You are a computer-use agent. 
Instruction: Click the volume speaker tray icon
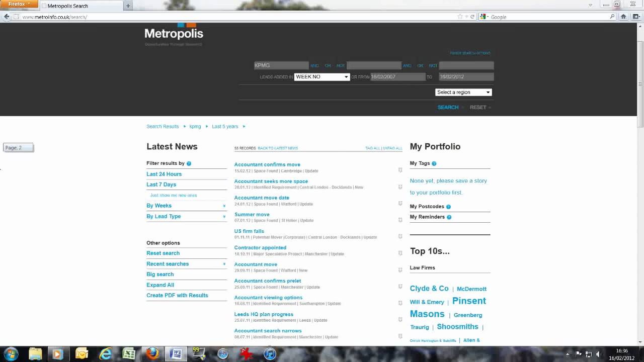598,354
